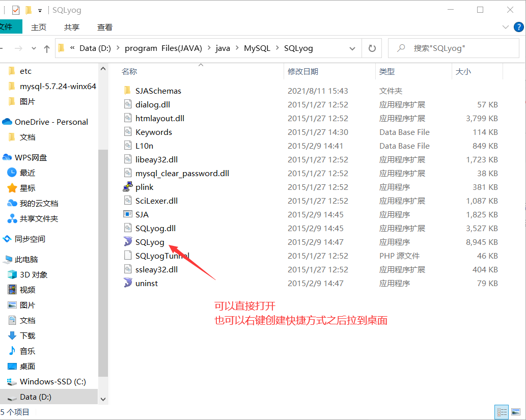Open 视频 folder in sidebar
Image resolution: width=526 pixels, height=420 pixels.
27,290
